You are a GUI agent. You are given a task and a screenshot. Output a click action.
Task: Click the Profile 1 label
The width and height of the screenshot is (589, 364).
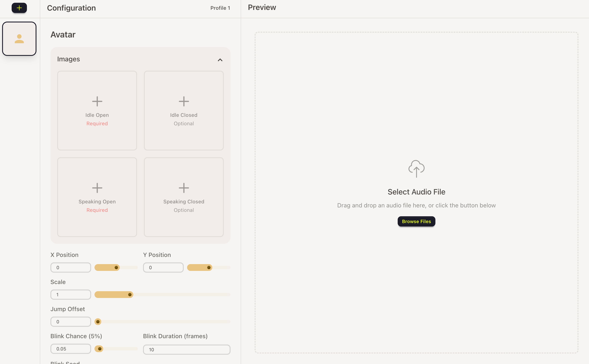220,8
